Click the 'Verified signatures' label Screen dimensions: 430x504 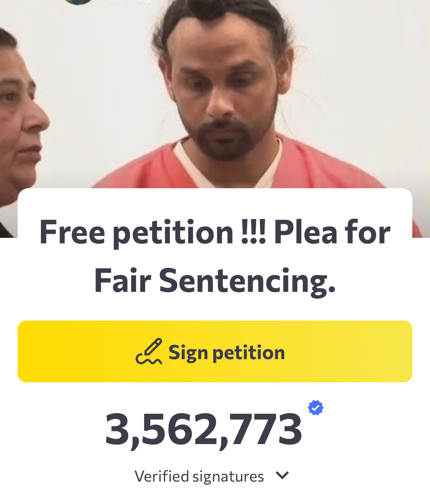[x=199, y=476]
